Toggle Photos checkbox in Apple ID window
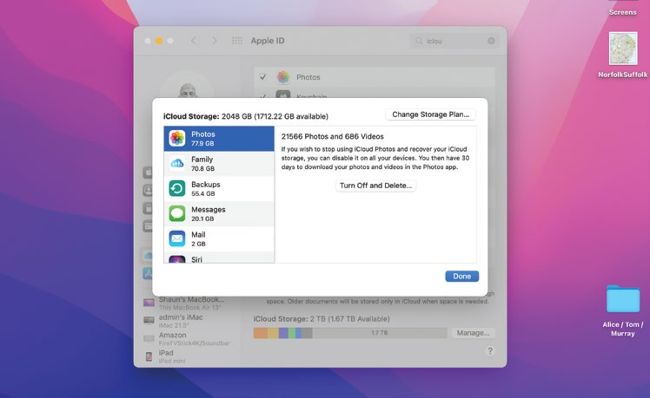The image size is (650, 398). click(262, 77)
